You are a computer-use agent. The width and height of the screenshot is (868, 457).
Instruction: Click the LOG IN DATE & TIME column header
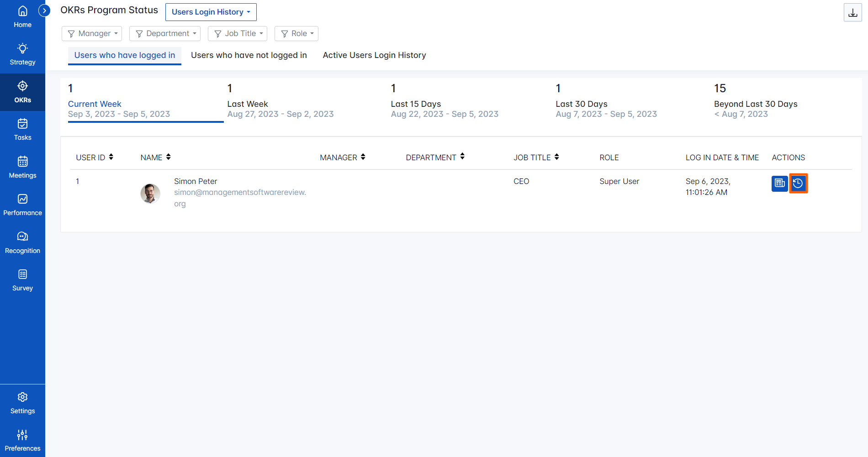tap(722, 158)
